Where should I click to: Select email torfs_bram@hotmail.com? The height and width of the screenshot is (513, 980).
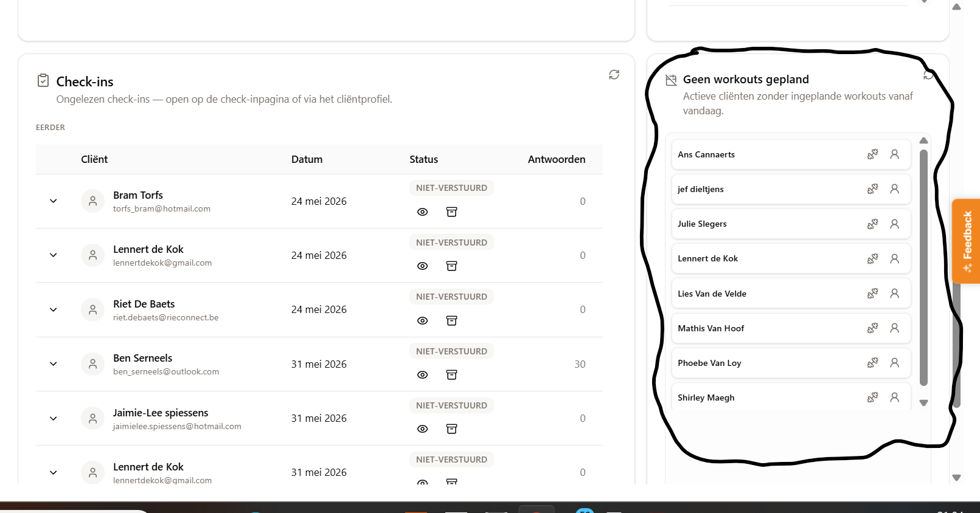pos(162,208)
